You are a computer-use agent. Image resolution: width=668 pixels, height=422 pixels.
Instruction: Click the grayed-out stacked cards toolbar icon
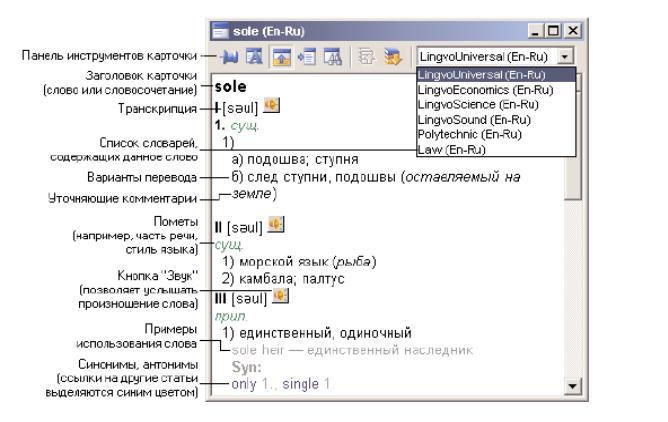click(366, 57)
